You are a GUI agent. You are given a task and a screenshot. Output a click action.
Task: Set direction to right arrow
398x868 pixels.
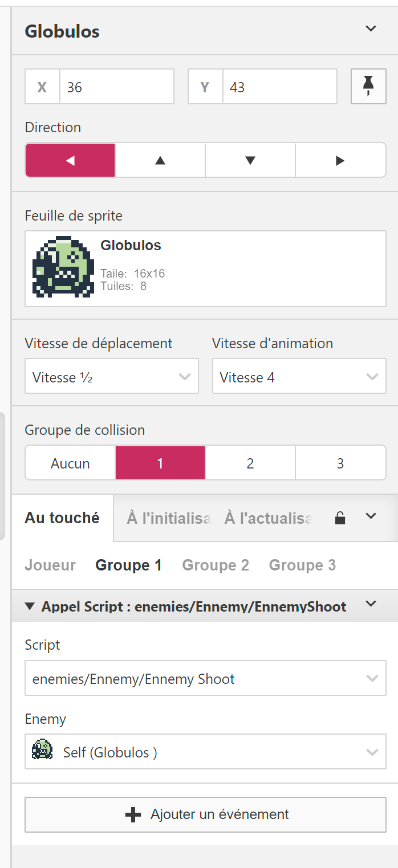point(340,160)
